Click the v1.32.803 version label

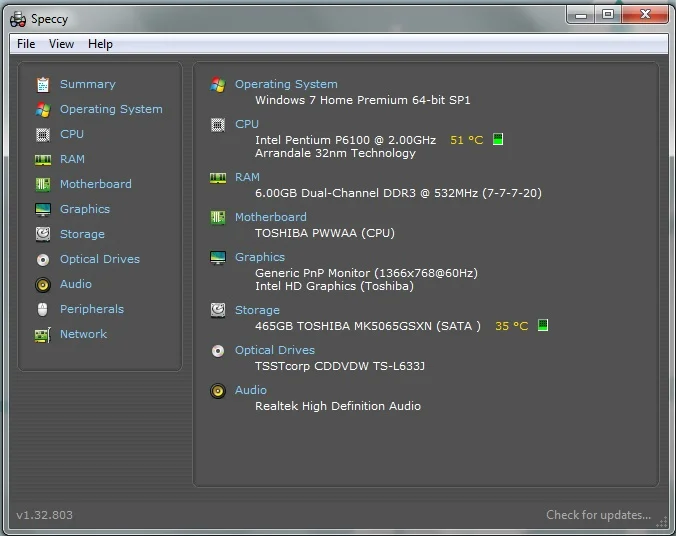44,515
